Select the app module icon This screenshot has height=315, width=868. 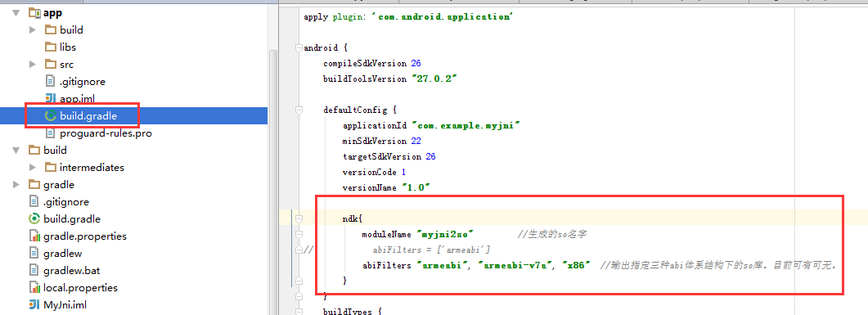coord(34,12)
